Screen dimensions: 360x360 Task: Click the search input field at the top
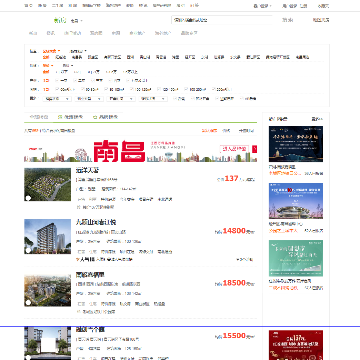pyautogui.click(x=221, y=20)
